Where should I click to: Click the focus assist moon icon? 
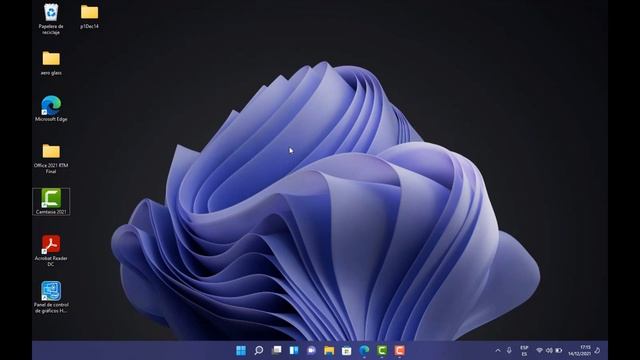(x=598, y=351)
